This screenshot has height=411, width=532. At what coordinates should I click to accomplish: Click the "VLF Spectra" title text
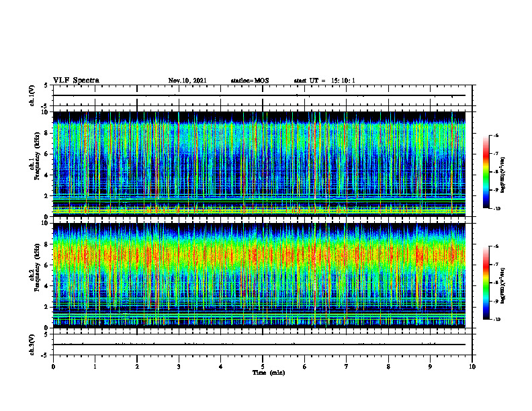click(76, 80)
